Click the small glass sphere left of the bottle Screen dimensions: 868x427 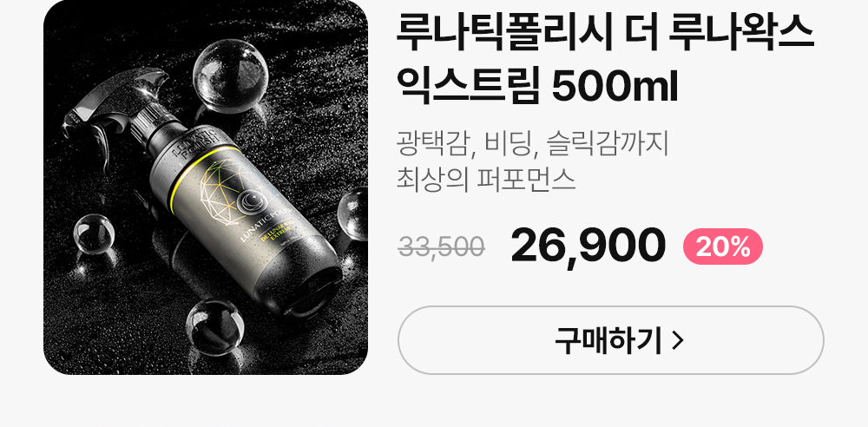pos(94,234)
